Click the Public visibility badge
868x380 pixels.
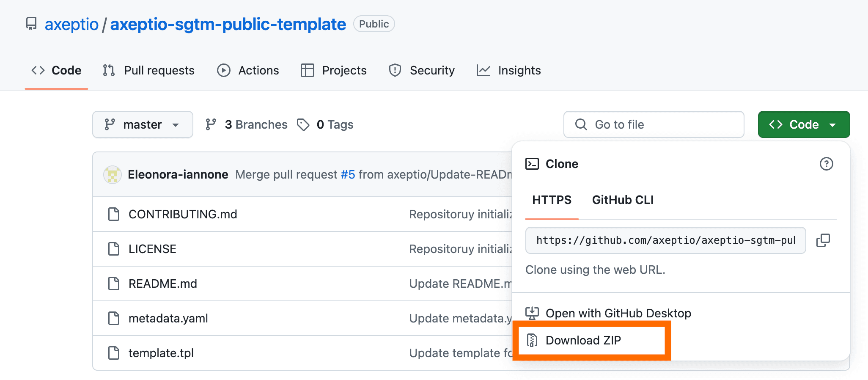pos(374,24)
